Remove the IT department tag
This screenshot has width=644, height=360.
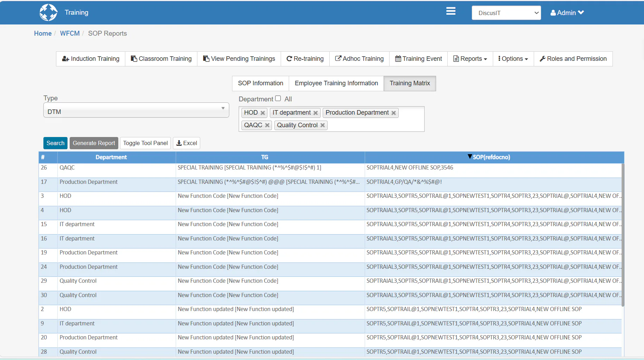(x=316, y=113)
